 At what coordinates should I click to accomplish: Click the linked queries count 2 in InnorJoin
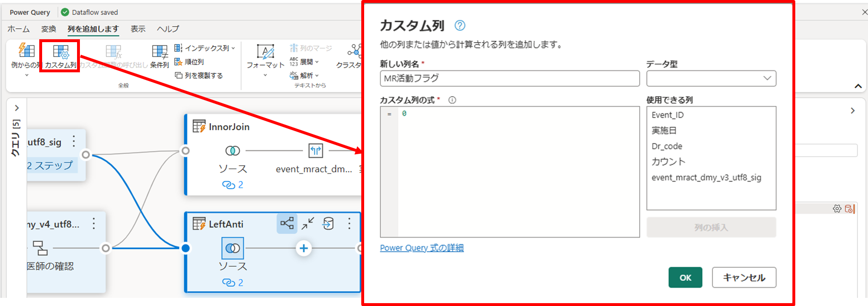tap(233, 185)
